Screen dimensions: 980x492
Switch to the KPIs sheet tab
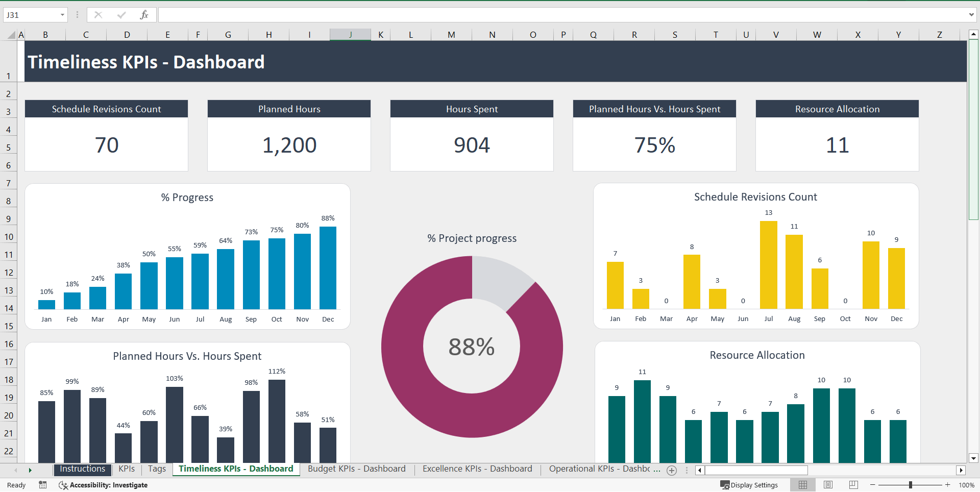tap(127, 469)
